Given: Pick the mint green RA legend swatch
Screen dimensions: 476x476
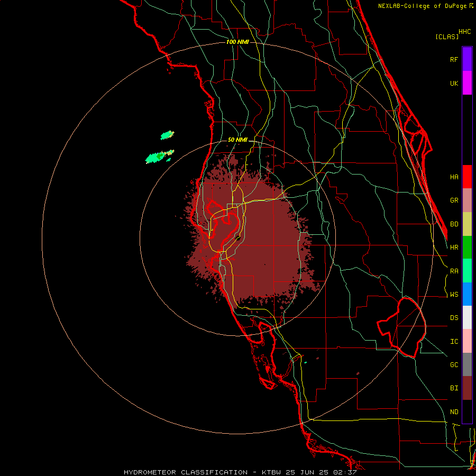Looking at the screenshot, I should click(x=467, y=271).
